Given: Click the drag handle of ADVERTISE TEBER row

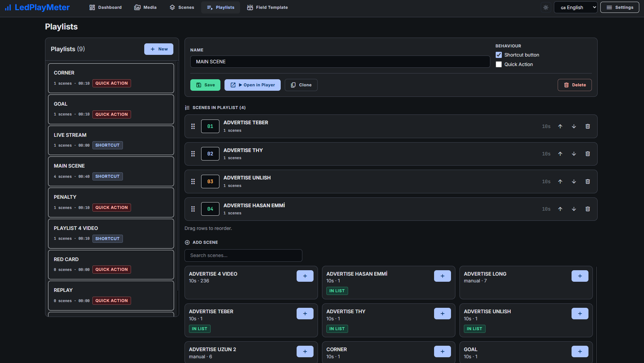Looking at the screenshot, I should pos(193,126).
